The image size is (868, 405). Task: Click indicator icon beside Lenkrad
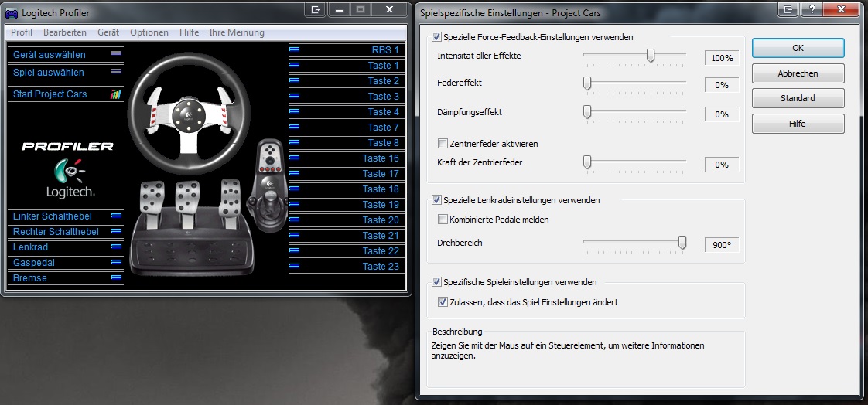click(116, 247)
